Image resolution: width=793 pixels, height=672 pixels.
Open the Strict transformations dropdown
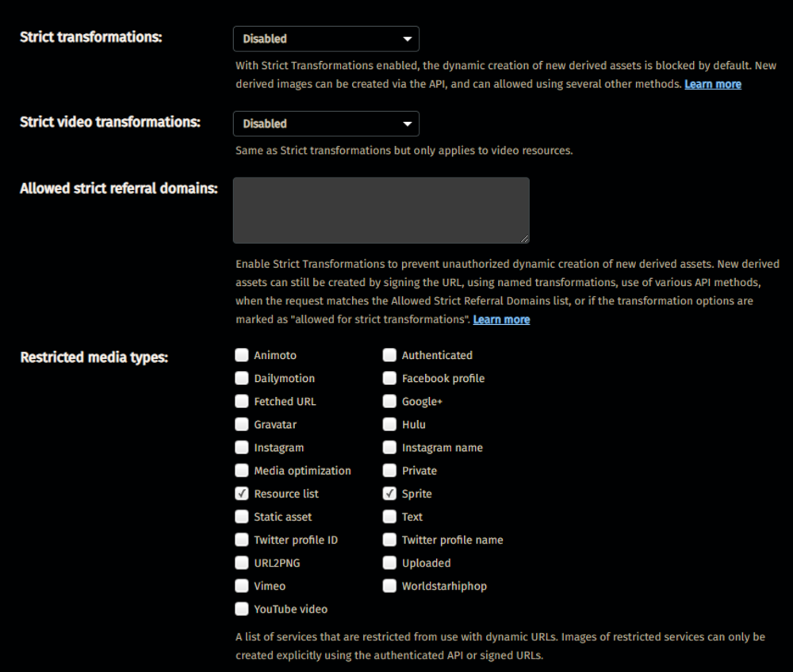pos(326,39)
